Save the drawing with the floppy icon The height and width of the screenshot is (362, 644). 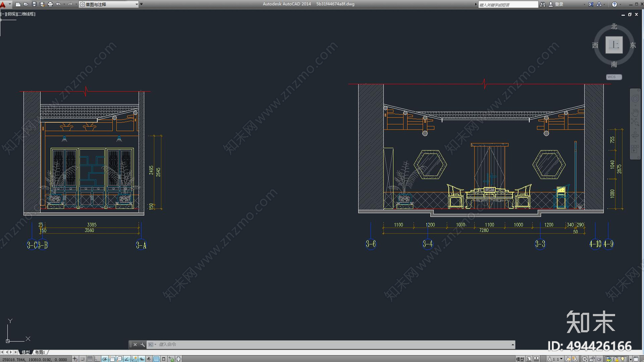tap(34, 4)
